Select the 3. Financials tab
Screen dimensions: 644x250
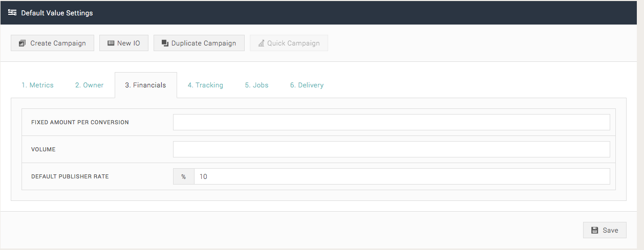[145, 85]
